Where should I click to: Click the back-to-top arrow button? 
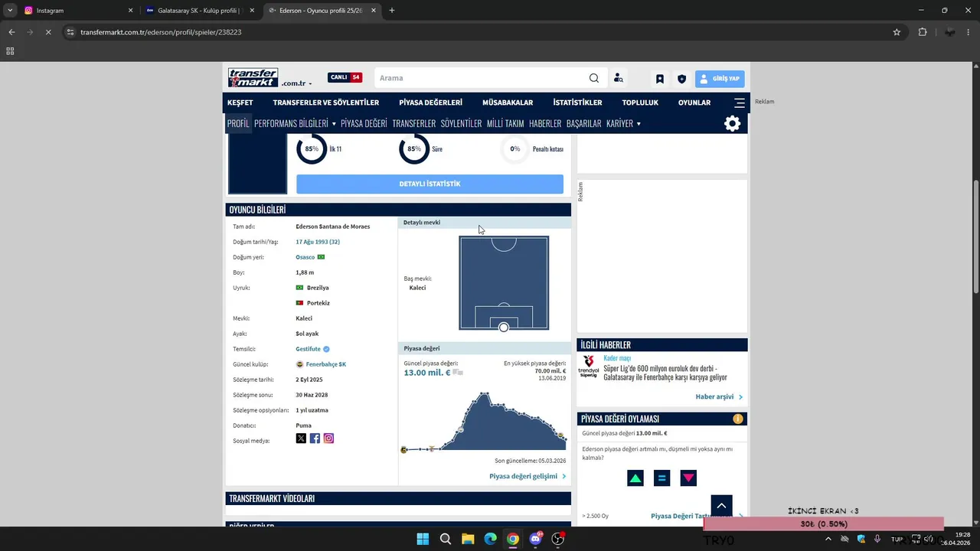click(x=722, y=506)
